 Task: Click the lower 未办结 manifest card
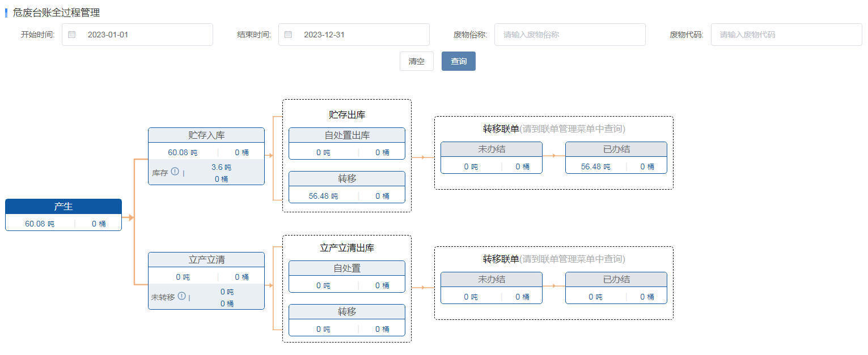[492, 288]
